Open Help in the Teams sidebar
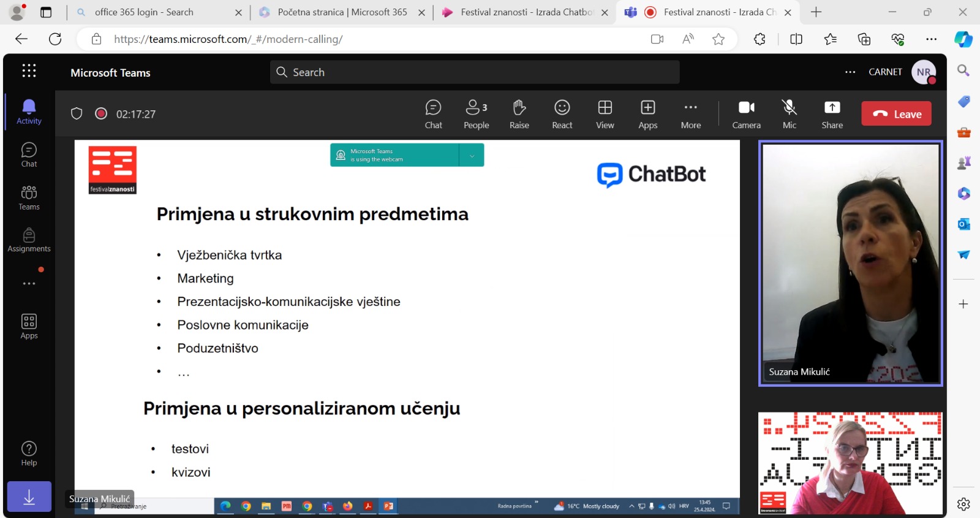Viewport: 980px width, 518px height. coord(29,454)
